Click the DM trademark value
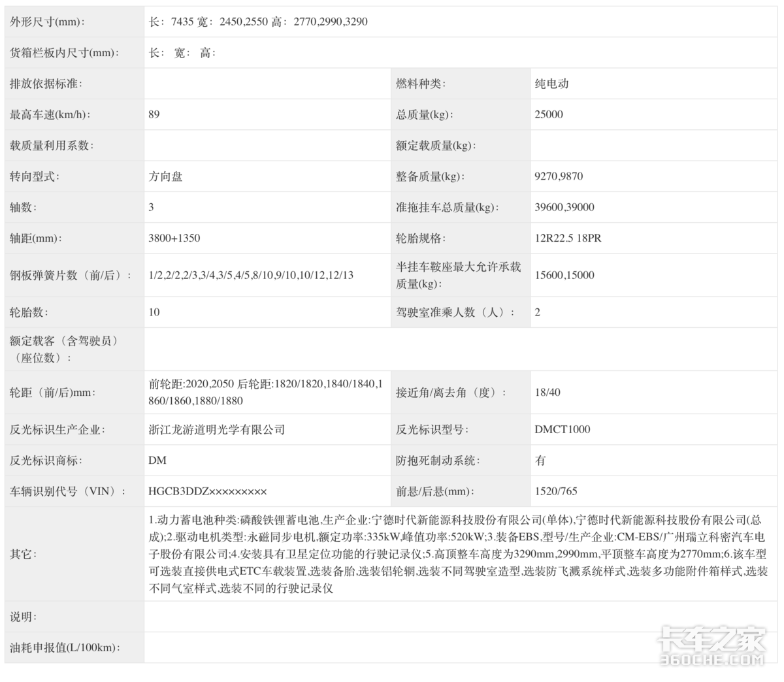This screenshot has height=682, width=784. (x=157, y=461)
